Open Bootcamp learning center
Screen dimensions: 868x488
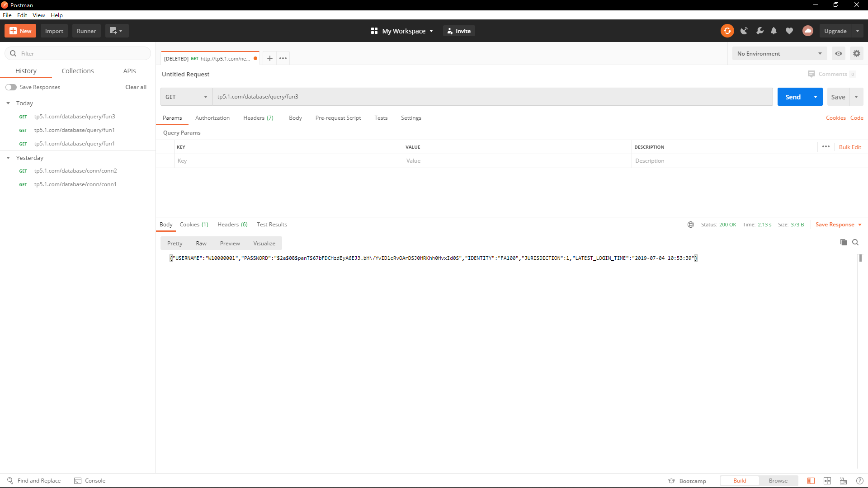687,481
